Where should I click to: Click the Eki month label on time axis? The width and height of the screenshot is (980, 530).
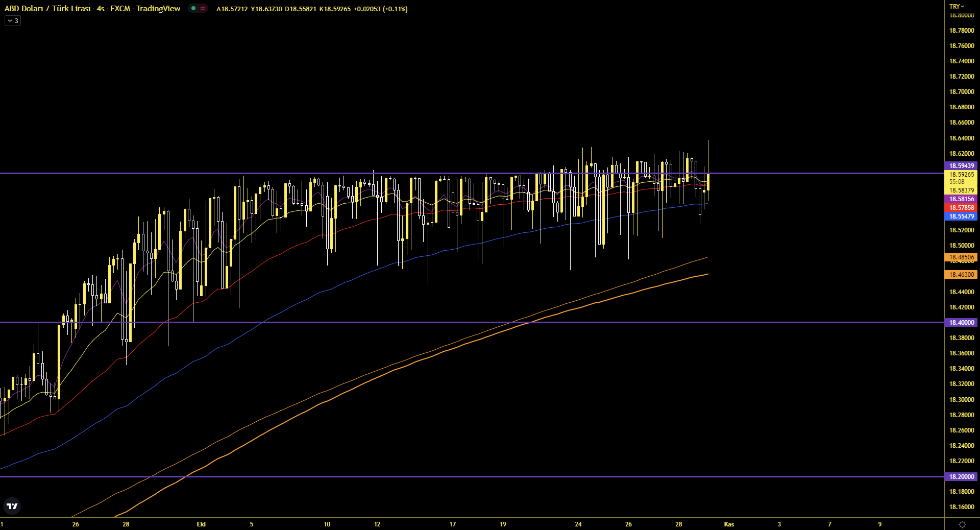click(x=201, y=524)
